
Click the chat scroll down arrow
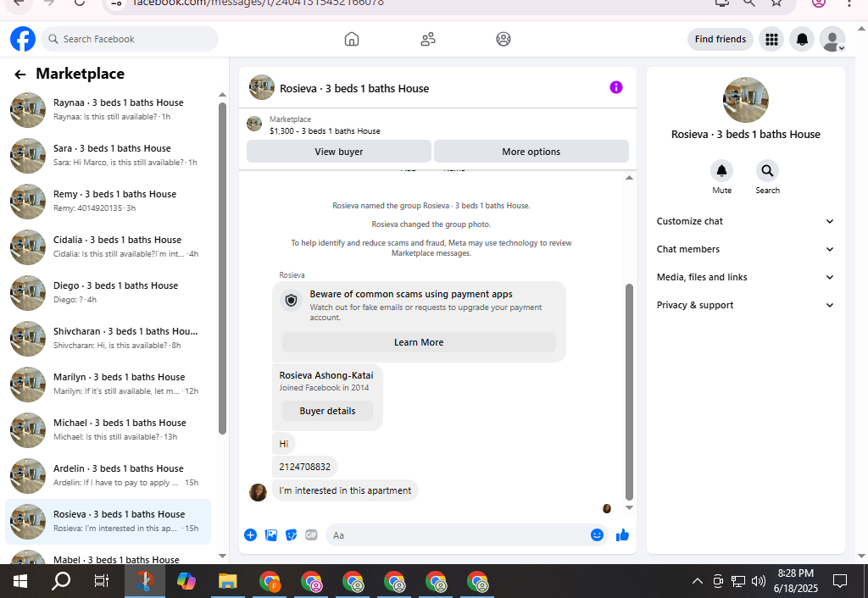click(629, 507)
